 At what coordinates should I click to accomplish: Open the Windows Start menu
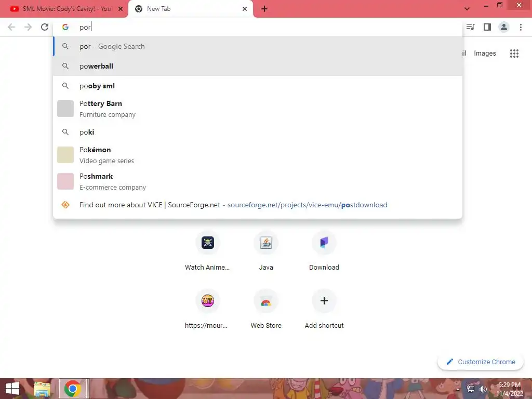click(x=12, y=389)
